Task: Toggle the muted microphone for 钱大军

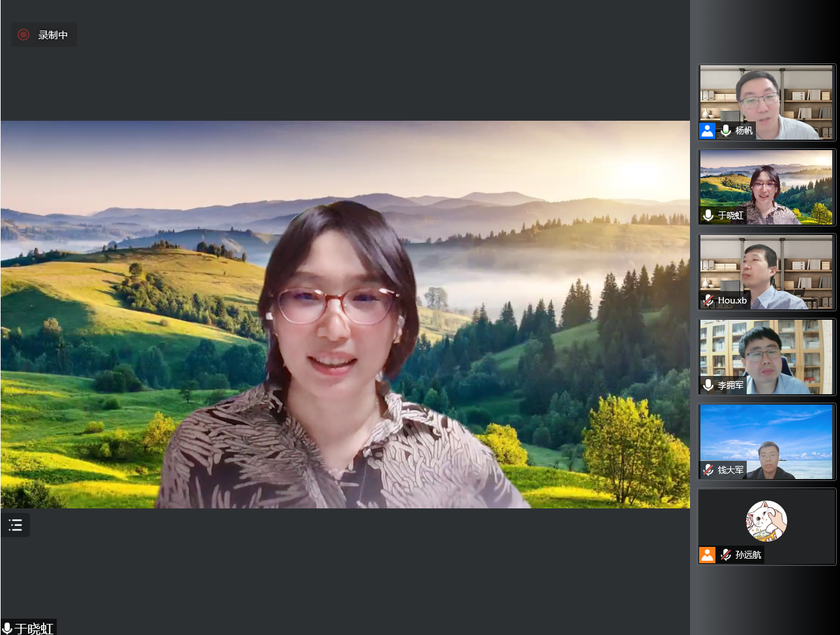Action: point(708,470)
